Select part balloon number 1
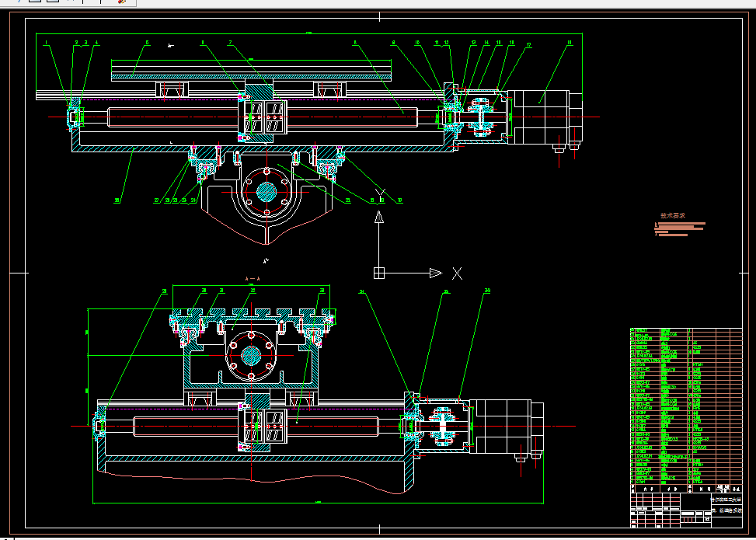The width and height of the screenshot is (756, 540). point(47,43)
